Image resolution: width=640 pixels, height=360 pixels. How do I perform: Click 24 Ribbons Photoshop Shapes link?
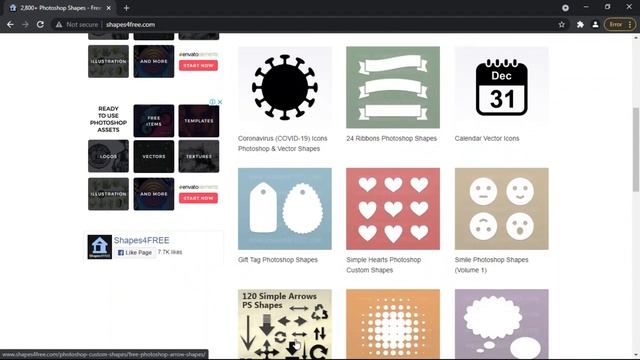click(x=391, y=138)
